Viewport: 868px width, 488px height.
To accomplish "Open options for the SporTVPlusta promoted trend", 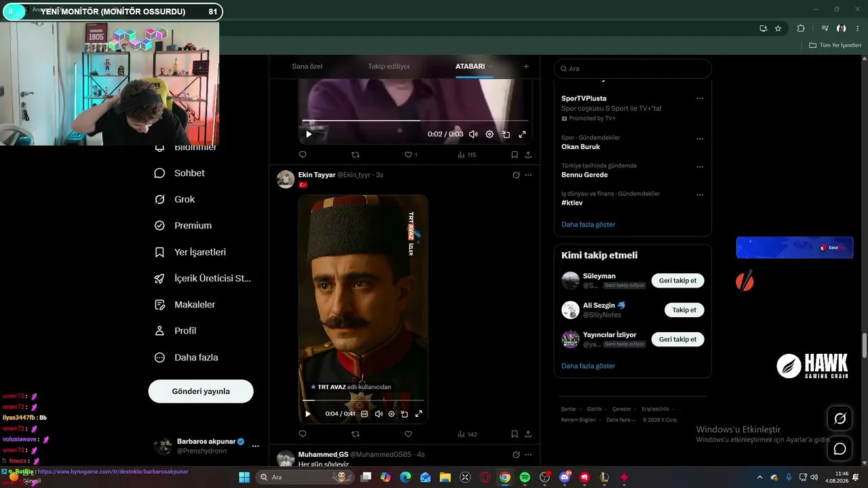I will [700, 98].
